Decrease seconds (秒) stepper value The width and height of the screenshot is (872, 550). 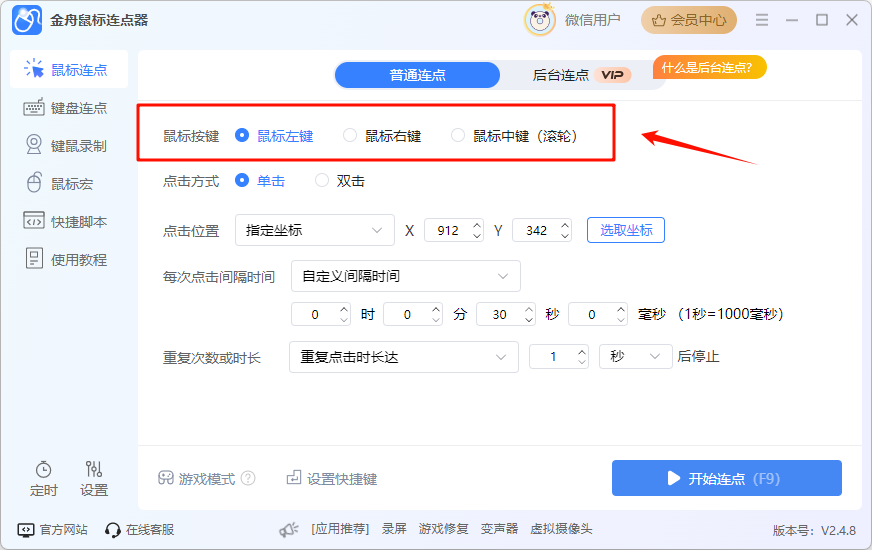tap(529, 319)
